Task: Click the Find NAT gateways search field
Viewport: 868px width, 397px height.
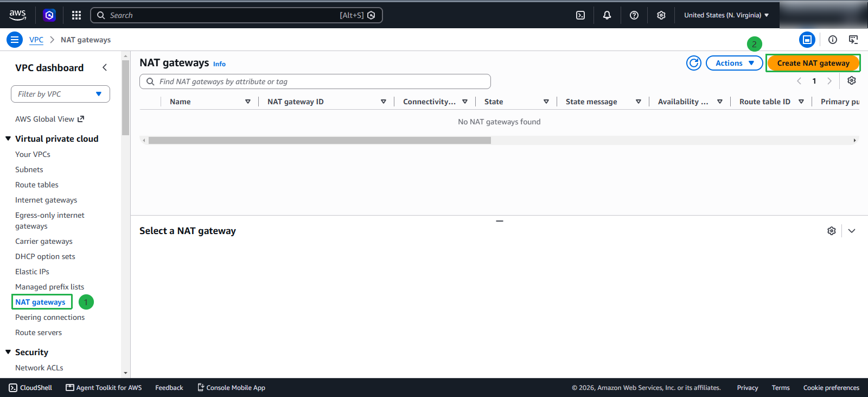Action: point(315,81)
